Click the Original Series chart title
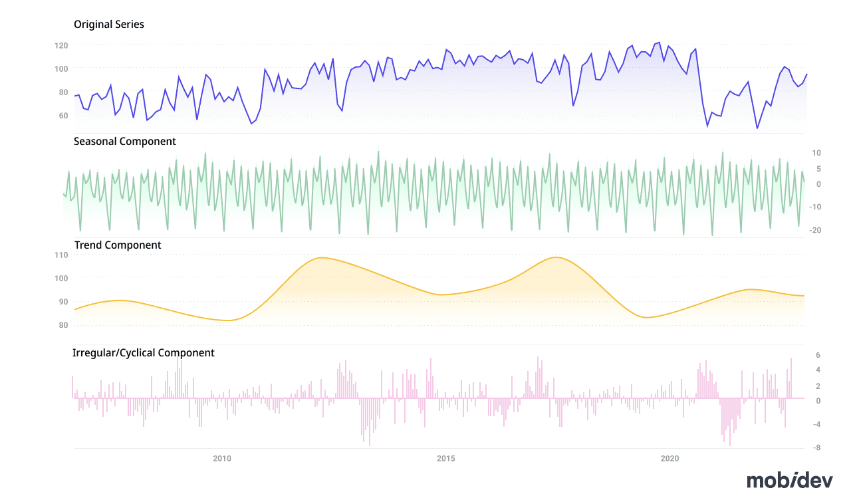This screenshot has height=504, width=851. click(x=109, y=25)
